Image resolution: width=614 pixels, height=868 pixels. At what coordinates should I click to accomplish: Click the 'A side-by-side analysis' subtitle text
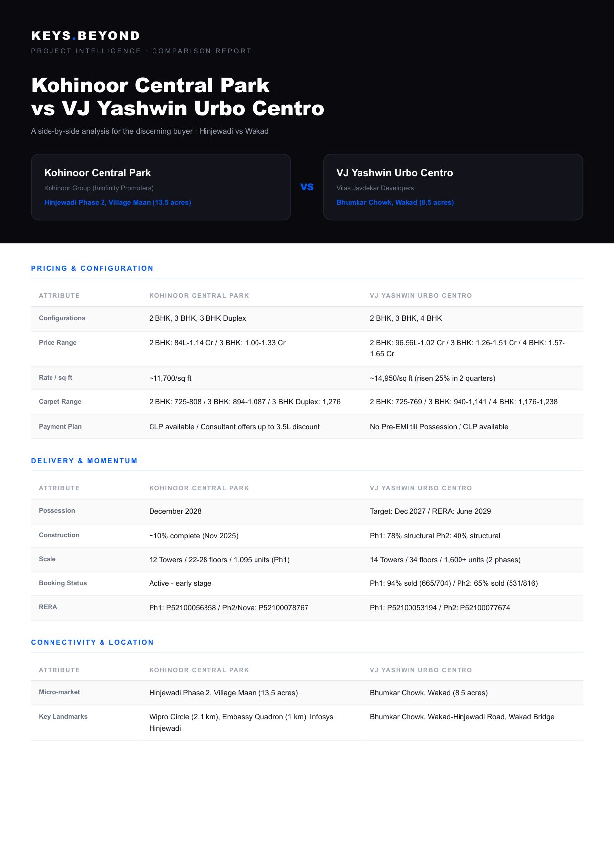[x=150, y=131]
